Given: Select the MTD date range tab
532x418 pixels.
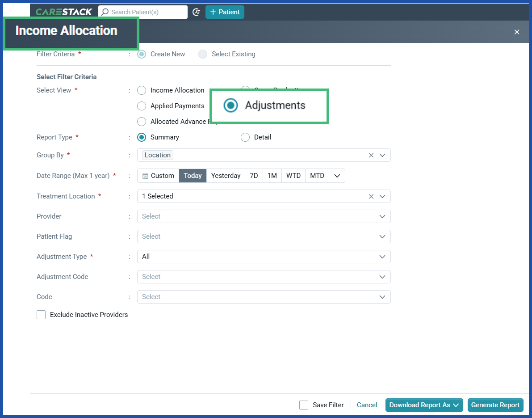Looking at the screenshot, I should coord(317,175).
